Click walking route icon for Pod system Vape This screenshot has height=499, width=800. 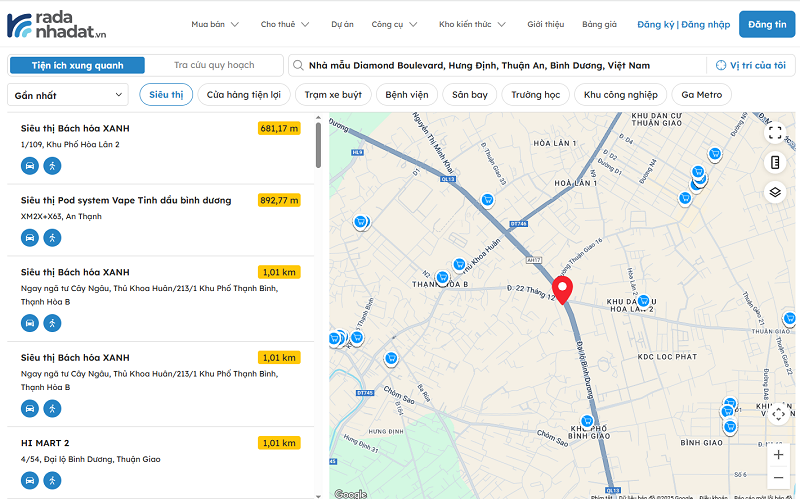pos(52,237)
